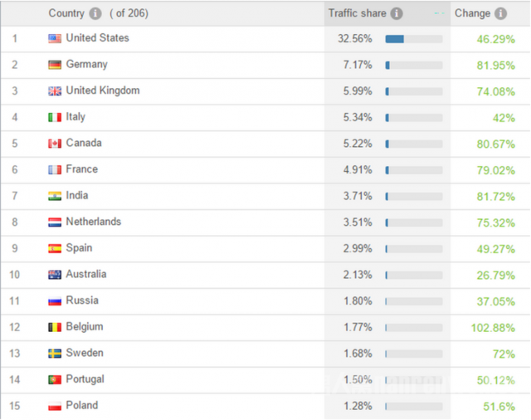This screenshot has height=420, width=531.
Task: Click the info icon beside Country header
Action: pyautogui.click(x=95, y=13)
